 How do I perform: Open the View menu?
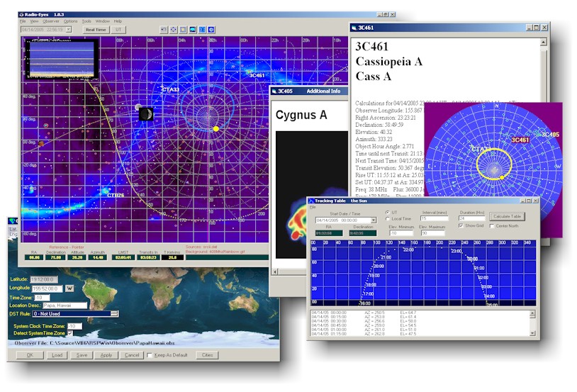[34, 21]
